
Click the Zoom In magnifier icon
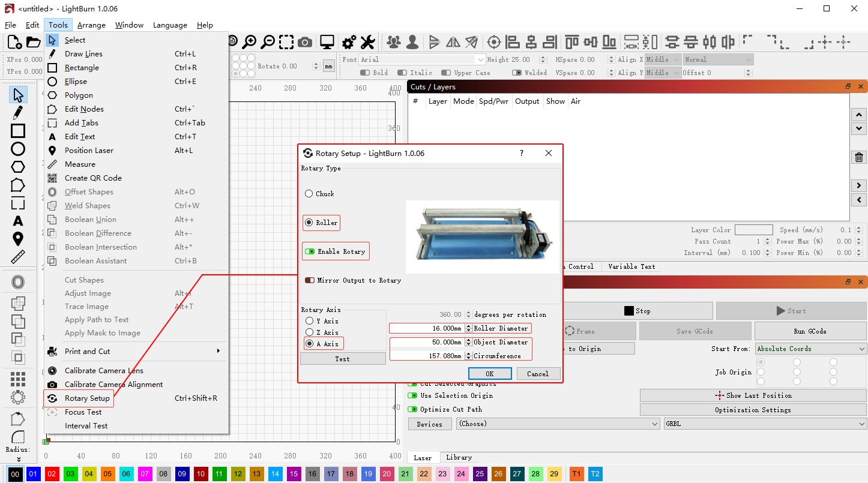[249, 41]
